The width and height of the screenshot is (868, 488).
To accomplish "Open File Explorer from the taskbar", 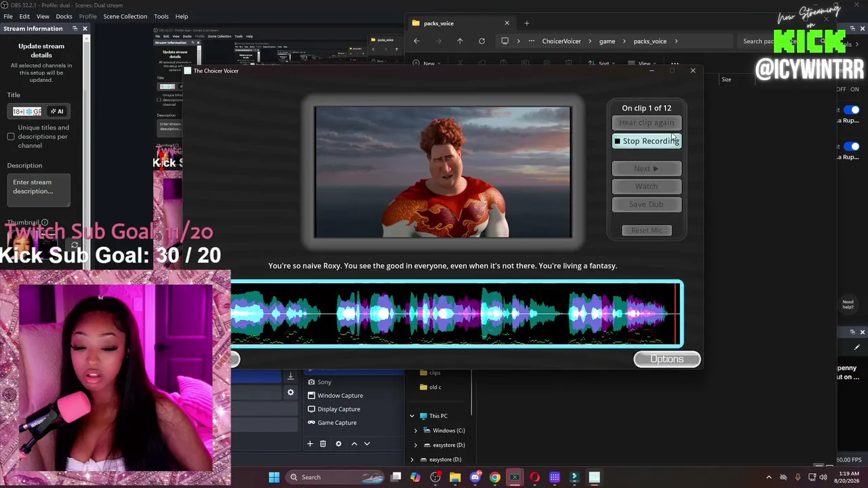I will tap(455, 477).
